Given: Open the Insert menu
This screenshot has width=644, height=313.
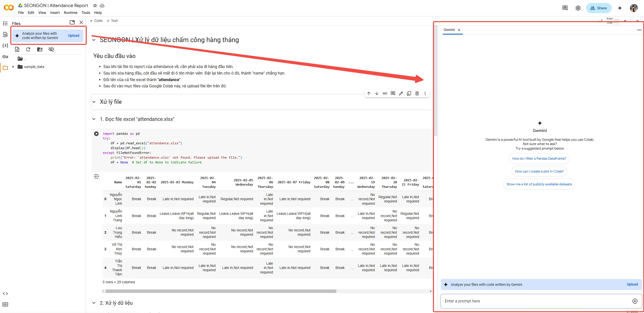Looking at the screenshot, I should coord(55,13).
